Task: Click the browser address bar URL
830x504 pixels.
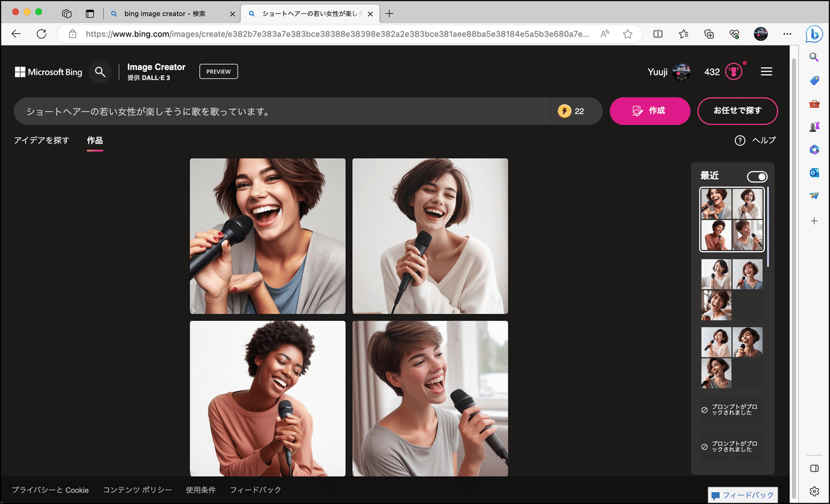Action: [338, 34]
